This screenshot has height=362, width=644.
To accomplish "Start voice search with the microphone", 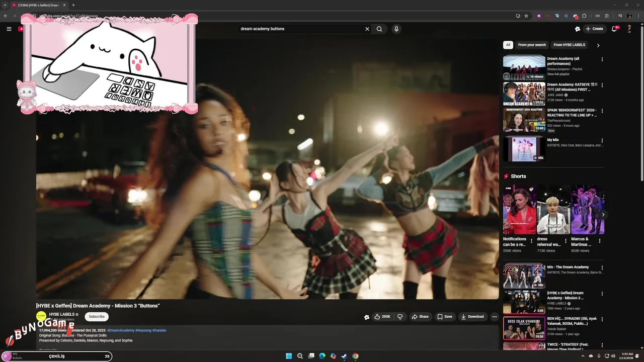I will [x=396, y=29].
